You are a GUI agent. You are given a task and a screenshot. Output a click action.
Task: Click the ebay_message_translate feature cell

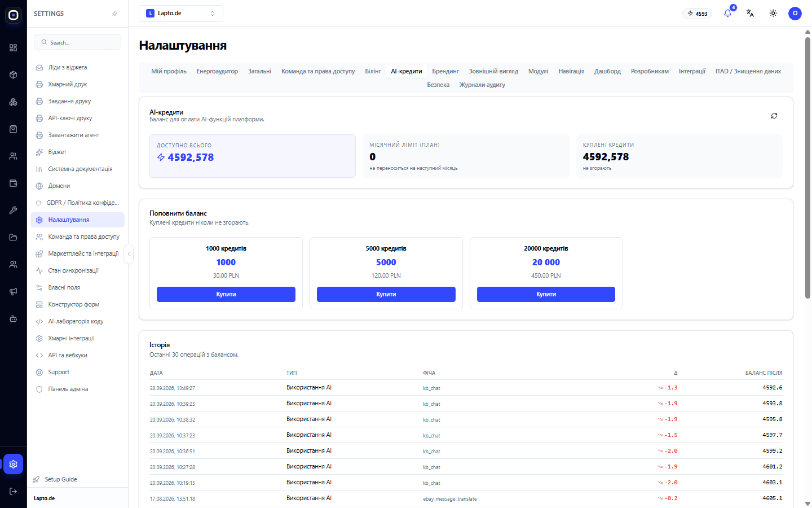[450, 499]
